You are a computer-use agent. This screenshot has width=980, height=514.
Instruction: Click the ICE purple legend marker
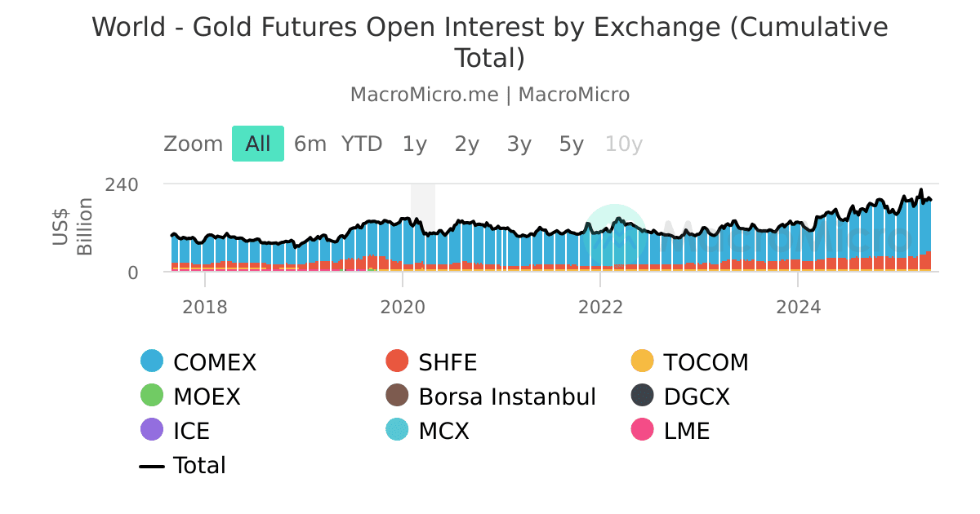pos(152,431)
